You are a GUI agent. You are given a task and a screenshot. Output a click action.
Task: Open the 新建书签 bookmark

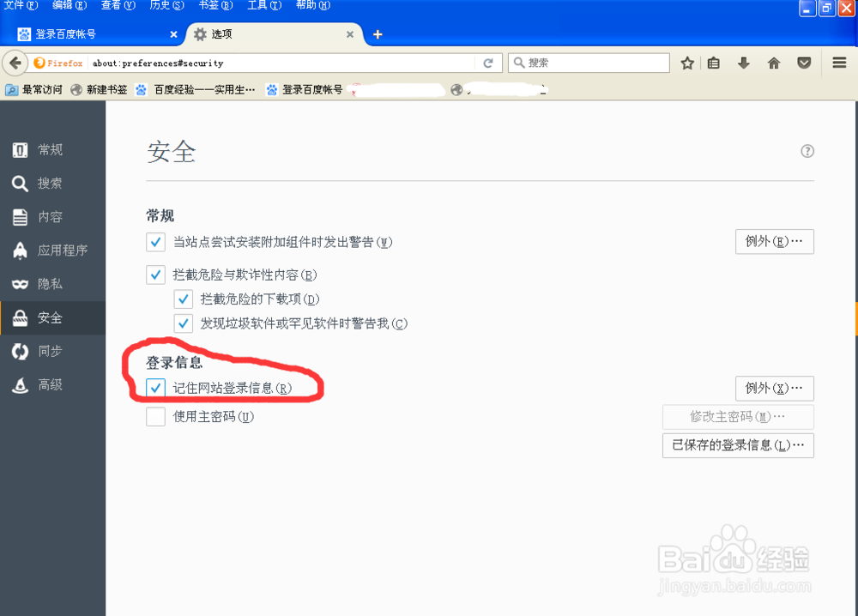coord(99,90)
